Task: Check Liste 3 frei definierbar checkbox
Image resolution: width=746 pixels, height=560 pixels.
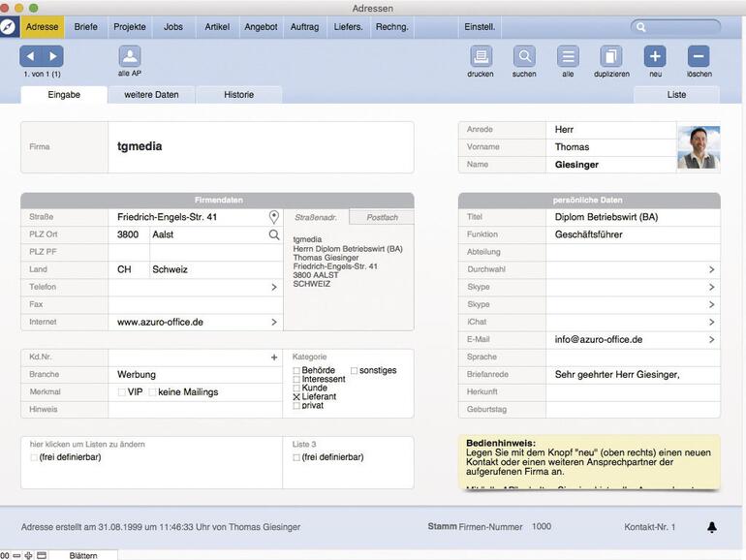Action: [x=296, y=457]
